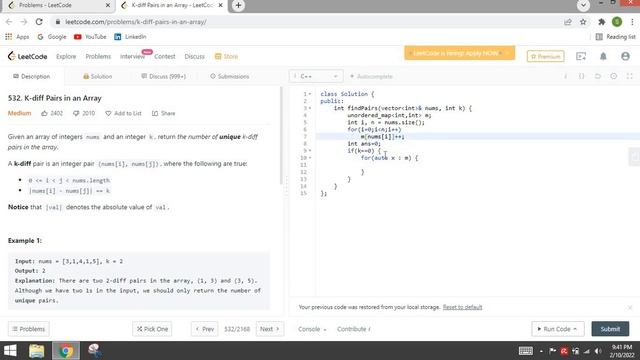Viewport: 640px width, 360px height.
Task: Toggle Autocomplete in the editor
Action: tap(371, 76)
